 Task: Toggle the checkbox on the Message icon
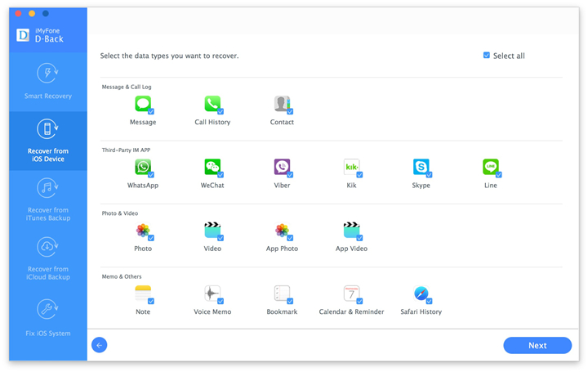[151, 111]
